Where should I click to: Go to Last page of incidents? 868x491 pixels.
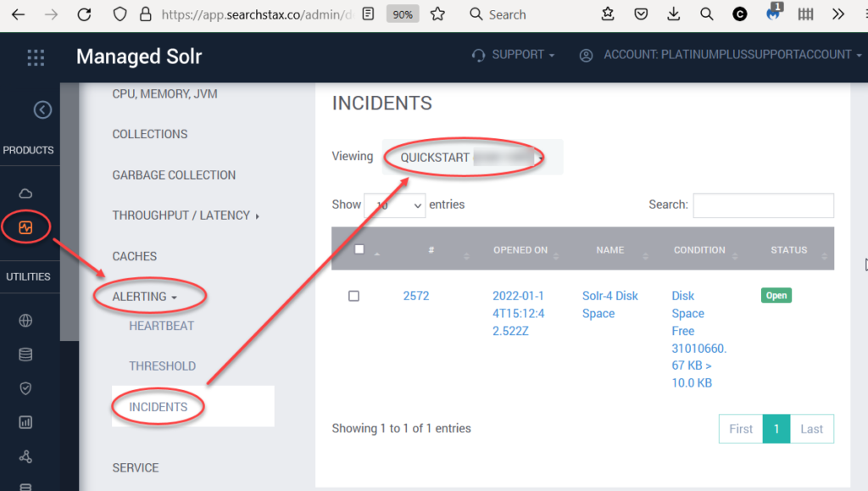811,429
